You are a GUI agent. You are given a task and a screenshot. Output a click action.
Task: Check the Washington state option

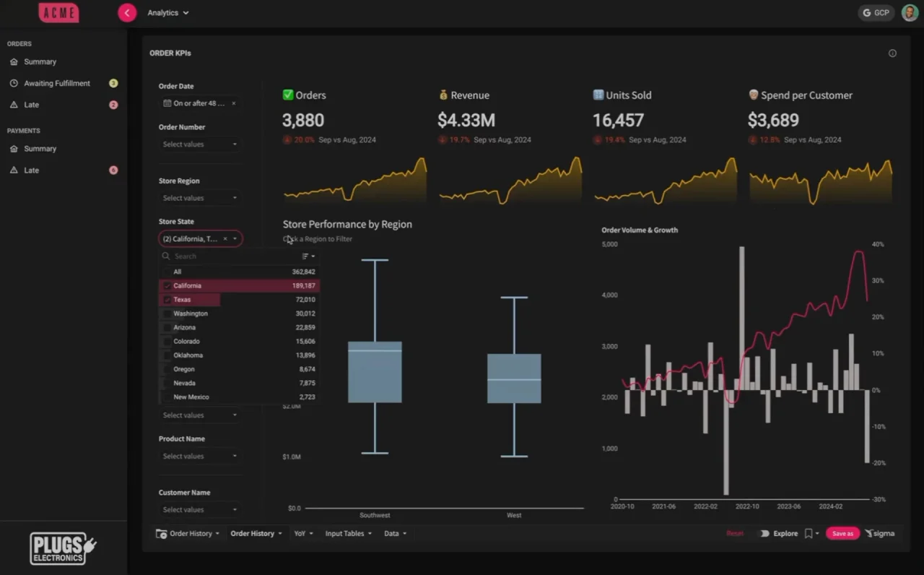pyautogui.click(x=167, y=314)
